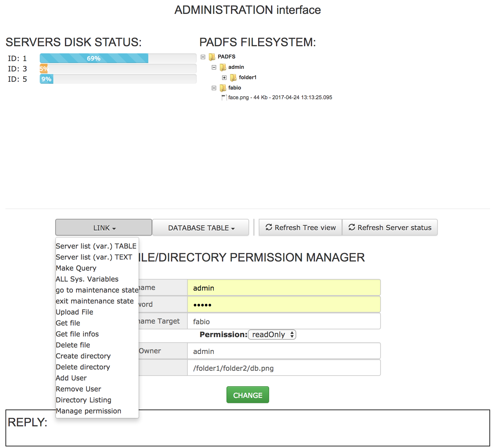Viewport: 493px width, 448px height.
Task: Choose Create directory menu entry
Action: [x=83, y=356]
